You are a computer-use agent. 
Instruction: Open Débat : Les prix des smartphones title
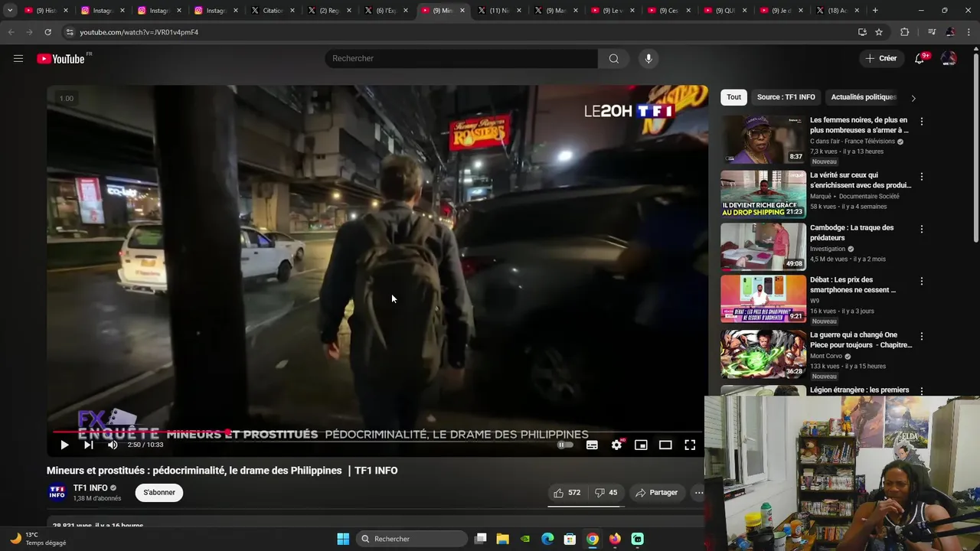[x=853, y=285]
